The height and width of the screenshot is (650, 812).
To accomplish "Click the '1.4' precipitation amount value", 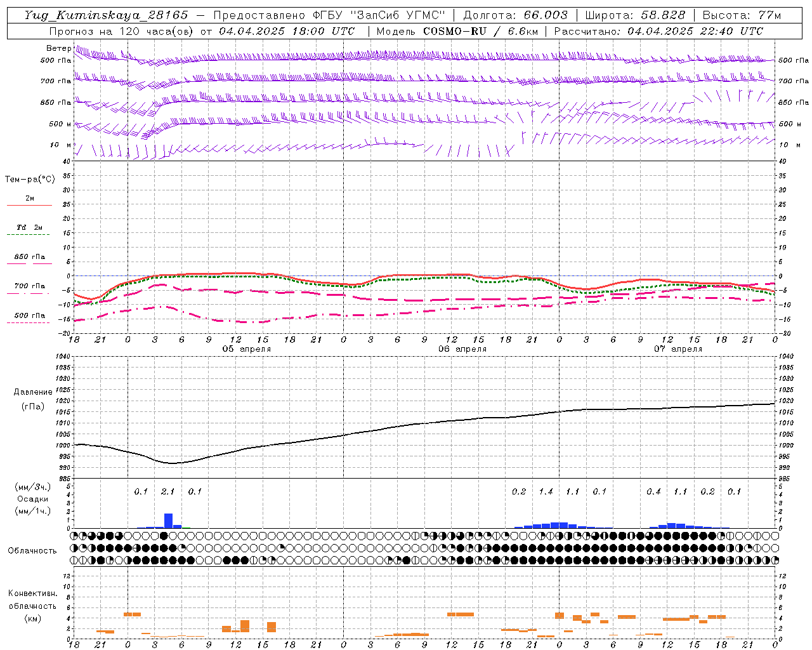I will click(x=546, y=491).
